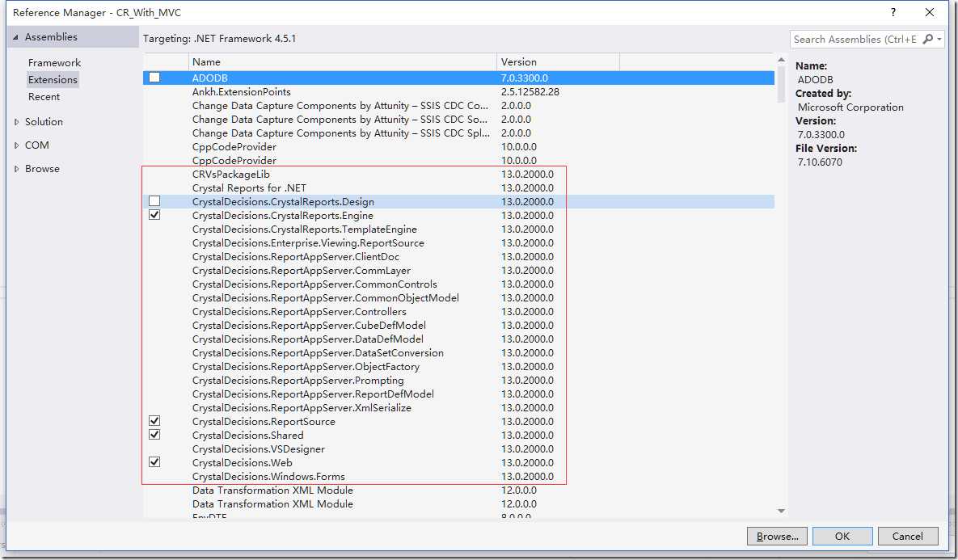Select CrystalDecisions.ReportAppServer.DataDefModel row
The image size is (958, 560).
pyautogui.click(x=459, y=339)
